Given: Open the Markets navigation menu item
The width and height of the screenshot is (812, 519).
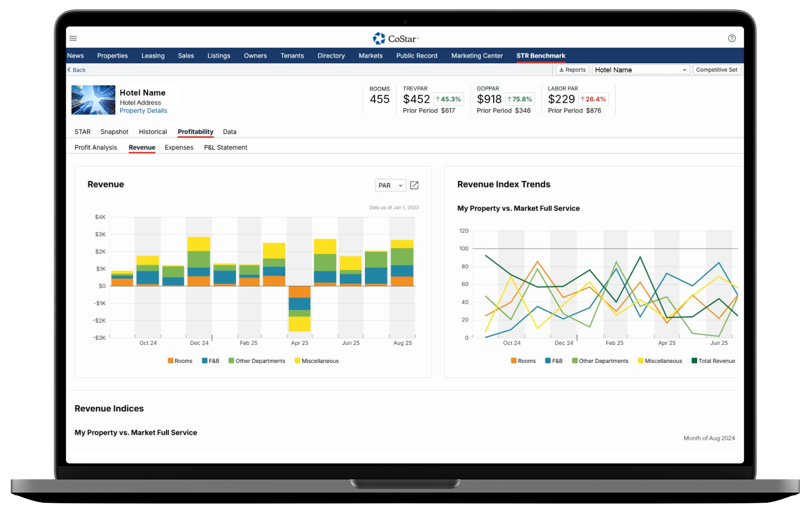Looking at the screenshot, I should (x=370, y=56).
